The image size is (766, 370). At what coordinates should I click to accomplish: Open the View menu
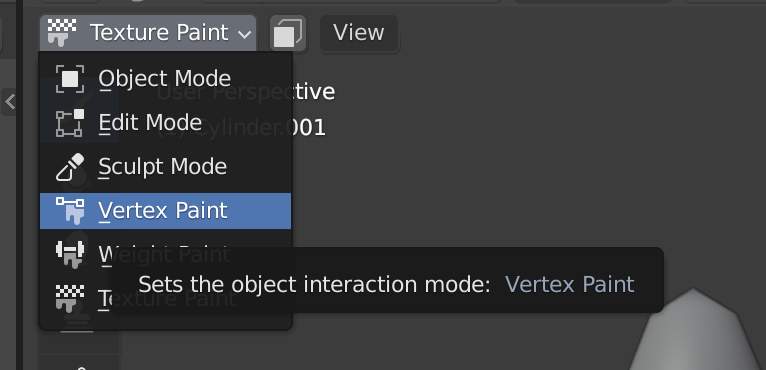pos(359,33)
